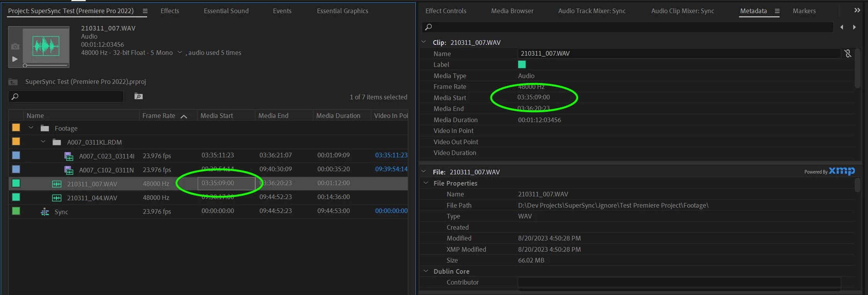Open the Essential Graphics tab
This screenshot has width=868, height=295.
point(342,11)
